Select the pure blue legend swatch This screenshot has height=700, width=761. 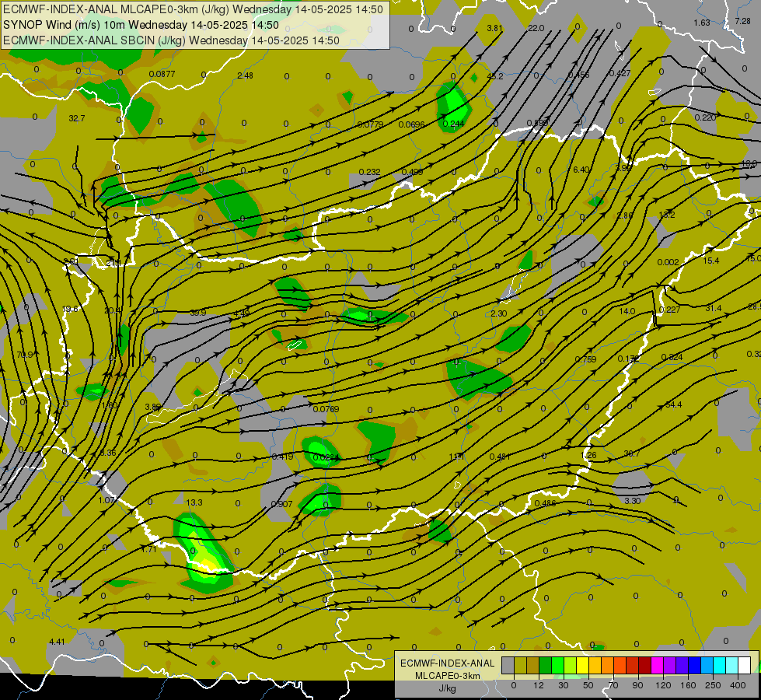(695, 665)
